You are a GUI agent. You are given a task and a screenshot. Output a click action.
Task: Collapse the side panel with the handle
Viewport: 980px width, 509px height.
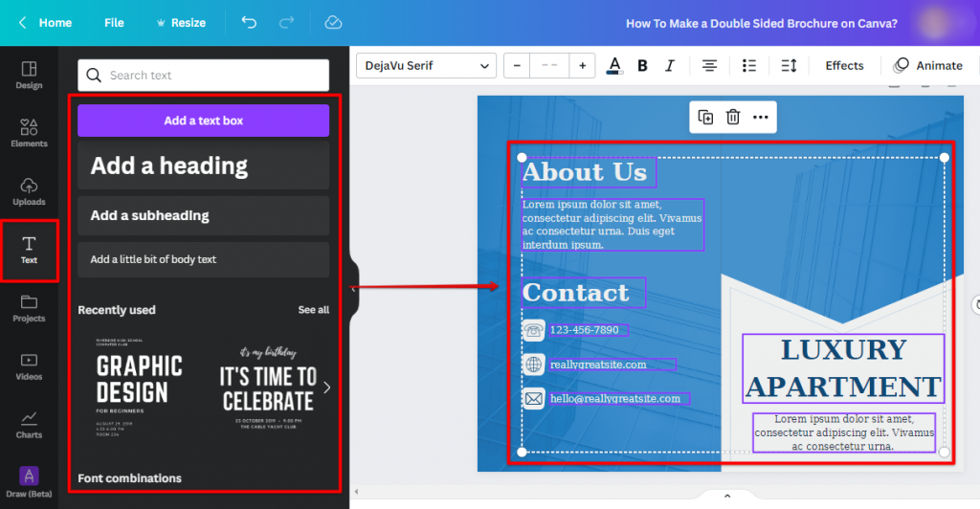[x=354, y=286]
